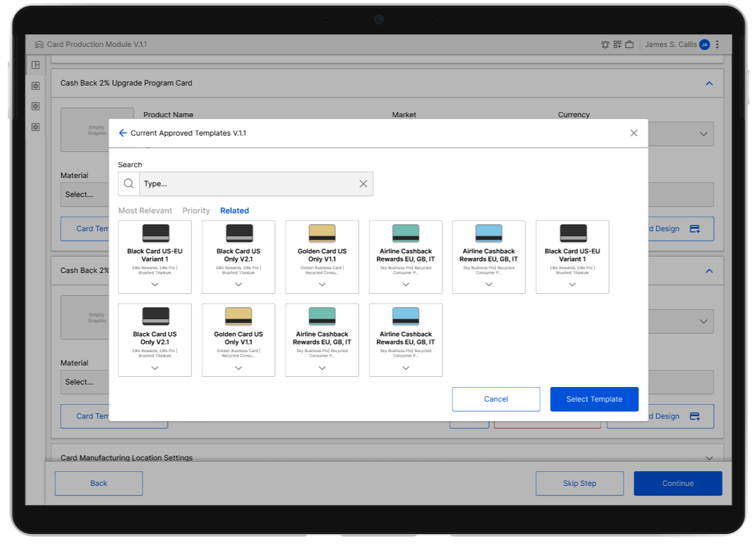Click the search magnifier icon
This screenshot has height=546, width=756.
pos(129,184)
